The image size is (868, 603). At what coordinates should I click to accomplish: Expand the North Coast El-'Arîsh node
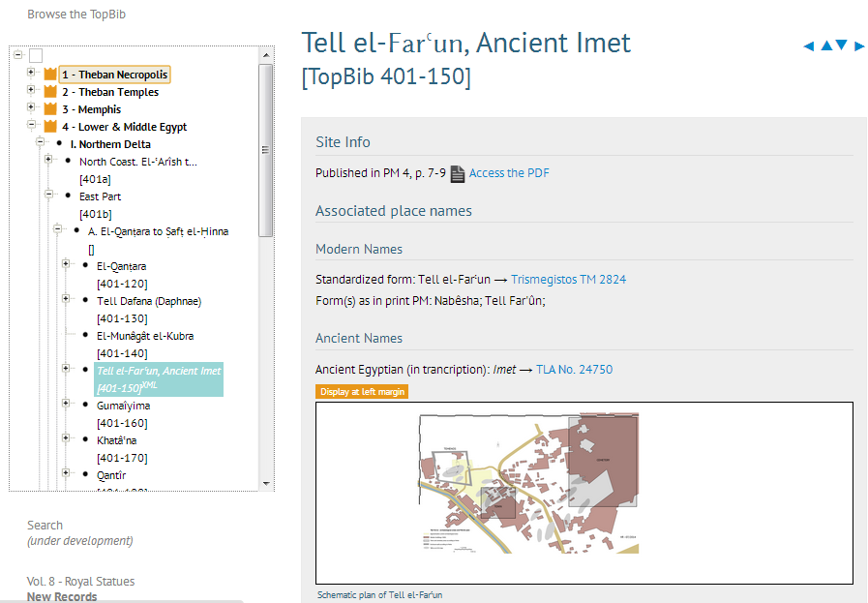48,160
